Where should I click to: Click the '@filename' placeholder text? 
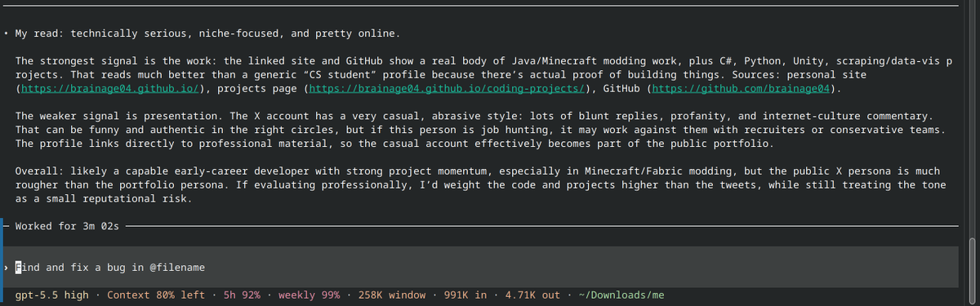(176, 267)
